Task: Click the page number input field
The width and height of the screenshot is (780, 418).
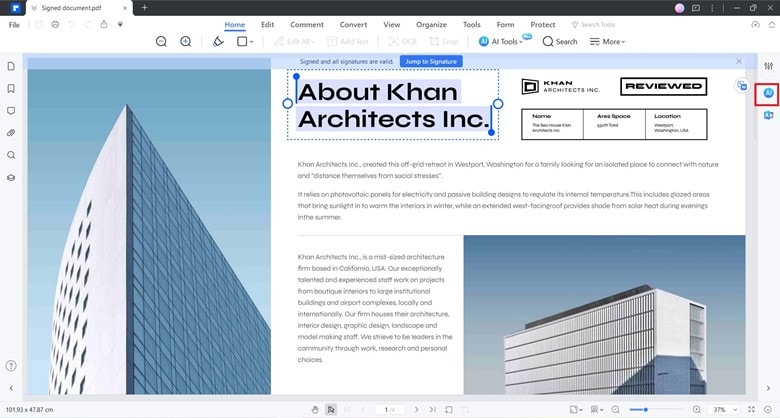Action: tap(390, 410)
